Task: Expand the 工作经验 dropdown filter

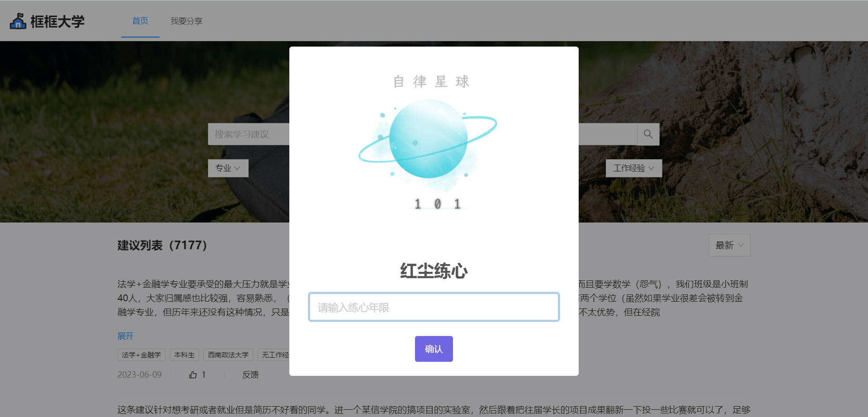Action: click(633, 168)
